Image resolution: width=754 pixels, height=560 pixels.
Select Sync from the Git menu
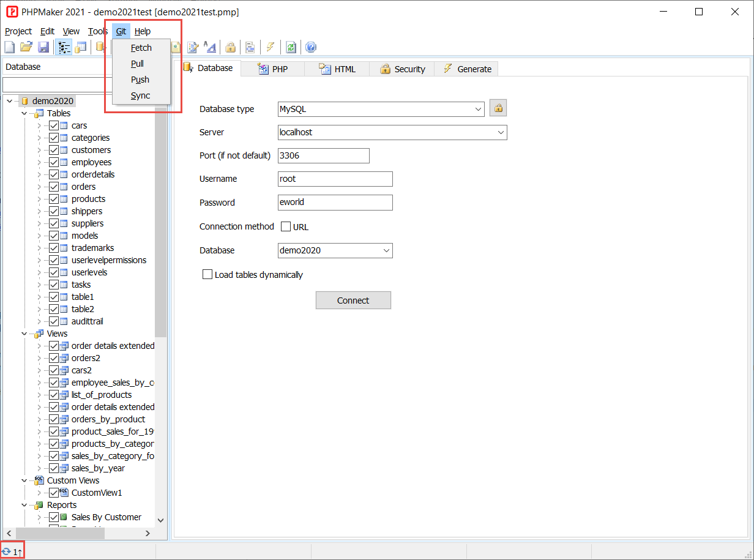(141, 95)
